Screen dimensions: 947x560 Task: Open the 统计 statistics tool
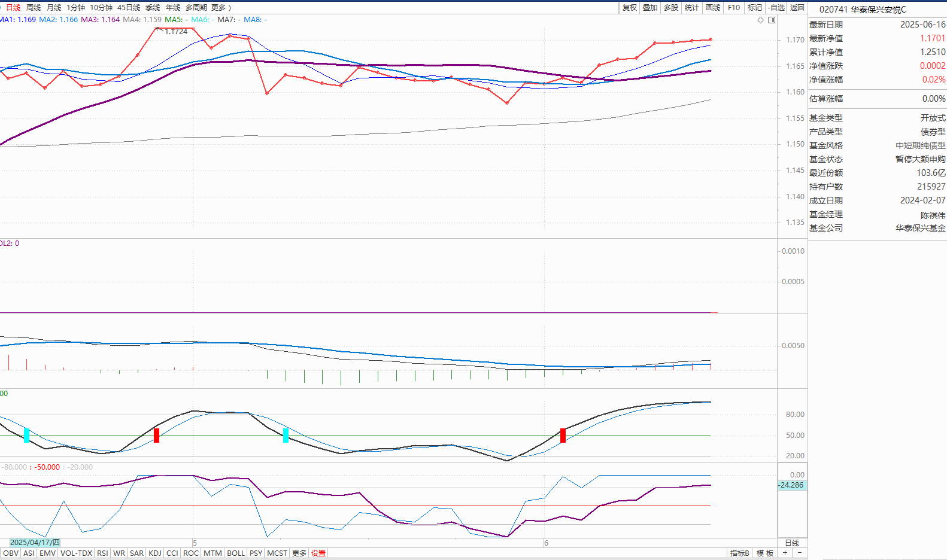tap(692, 8)
